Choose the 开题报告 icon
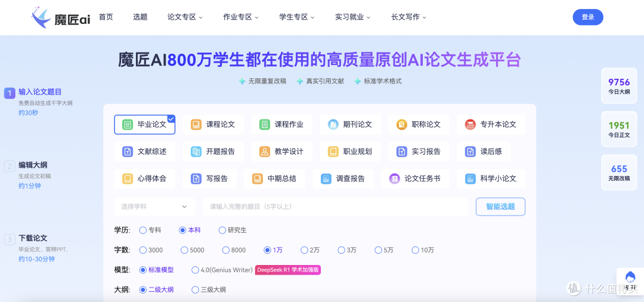This screenshot has height=302, width=644. click(x=196, y=152)
